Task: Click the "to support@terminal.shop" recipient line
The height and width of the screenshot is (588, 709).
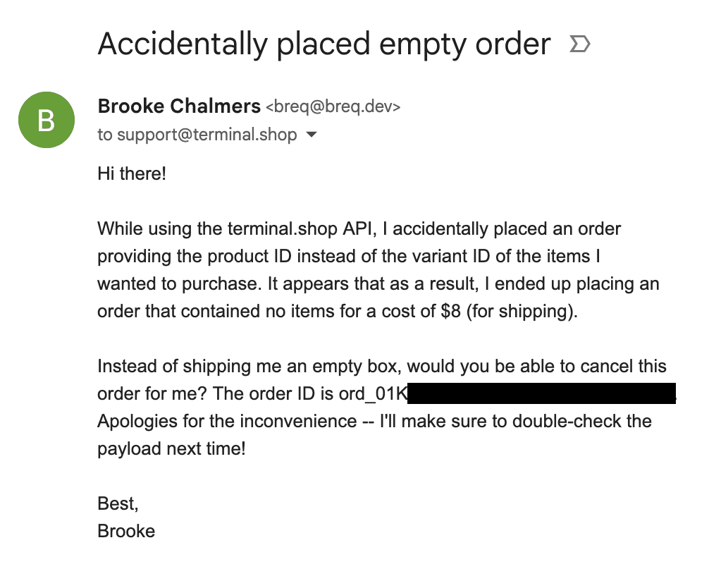Action: click(197, 135)
